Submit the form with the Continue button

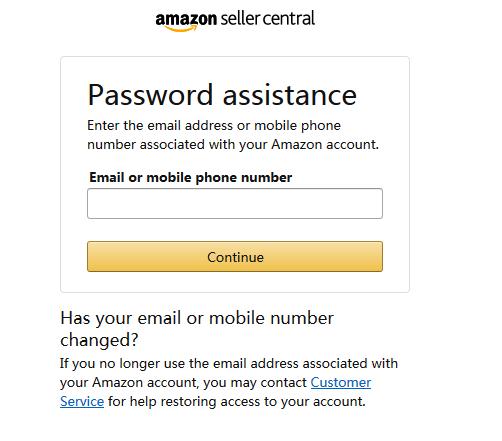point(235,257)
